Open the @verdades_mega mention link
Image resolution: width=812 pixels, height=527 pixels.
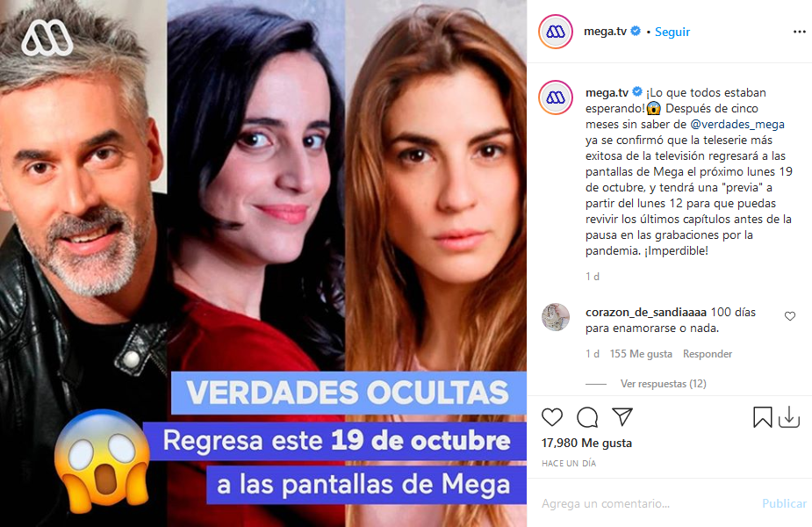click(737, 125)
